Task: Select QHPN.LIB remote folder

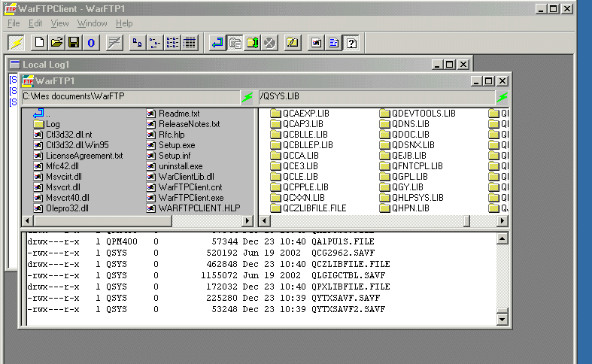Action: [405, 208]
